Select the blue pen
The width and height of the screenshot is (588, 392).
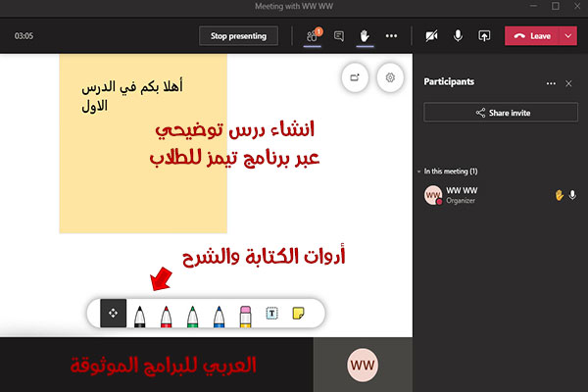pos(219,317)
